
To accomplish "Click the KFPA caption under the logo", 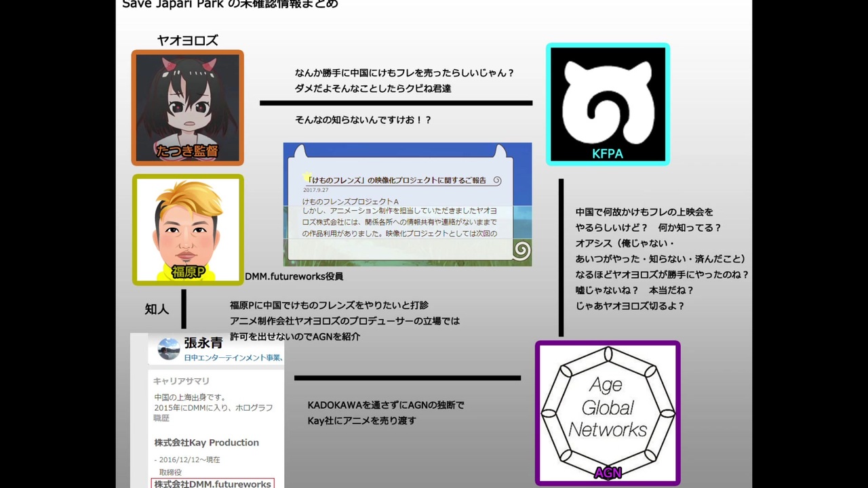I will point(608,154).
